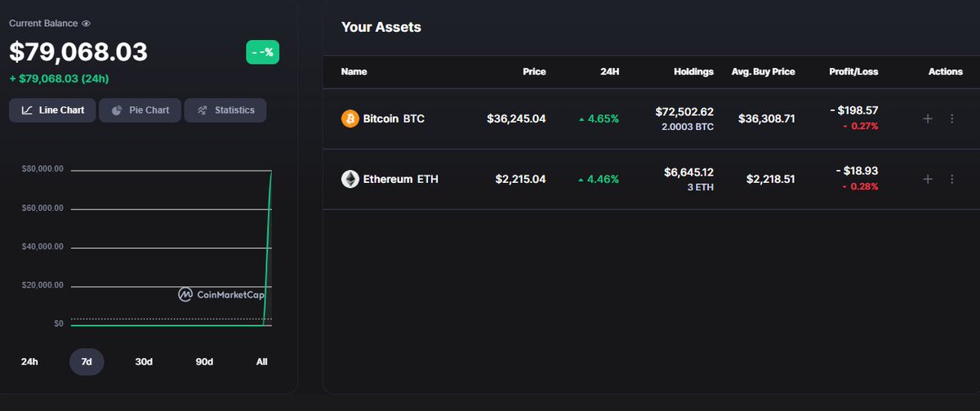
Task: Switch to Pie Chart view
Action: pos(140,110)
